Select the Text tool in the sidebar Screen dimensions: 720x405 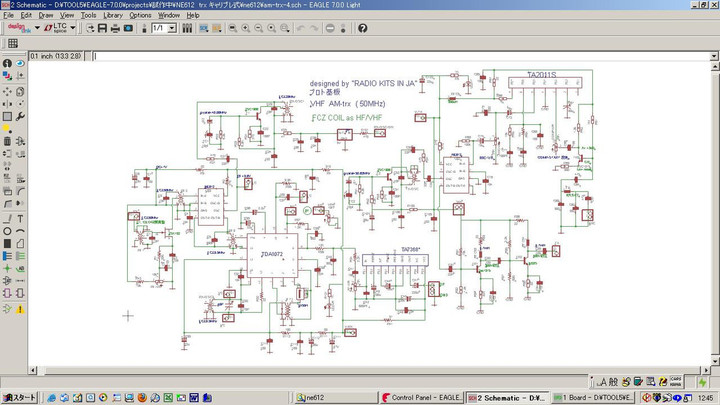20,218
